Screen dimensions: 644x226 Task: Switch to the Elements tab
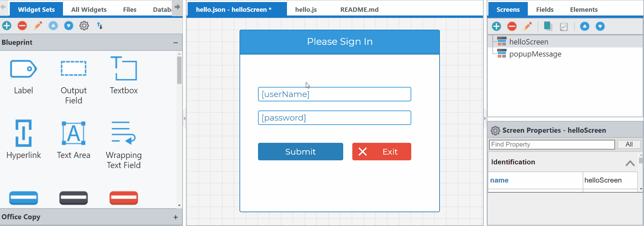584,9
